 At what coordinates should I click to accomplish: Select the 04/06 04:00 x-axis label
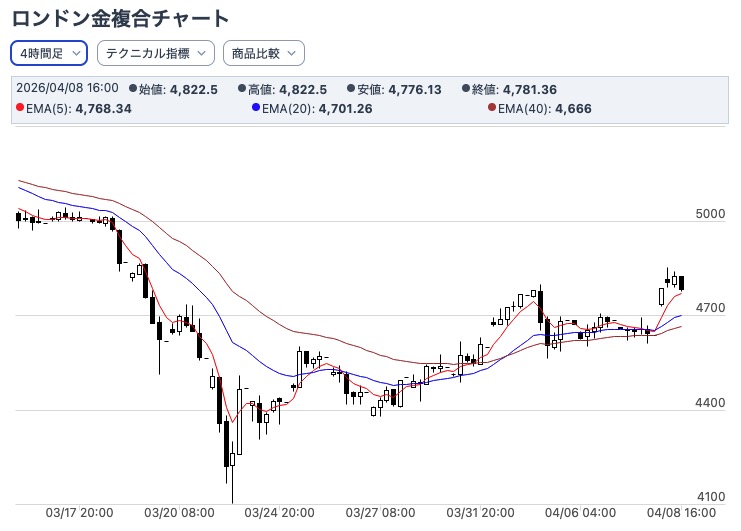tap(580, 513)
